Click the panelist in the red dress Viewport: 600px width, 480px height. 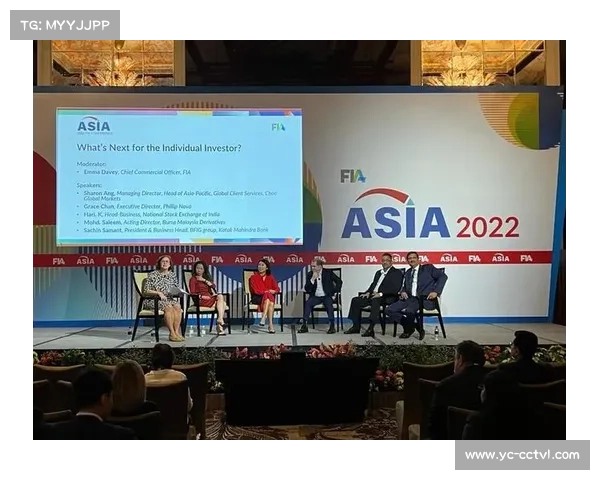point(264,294)
